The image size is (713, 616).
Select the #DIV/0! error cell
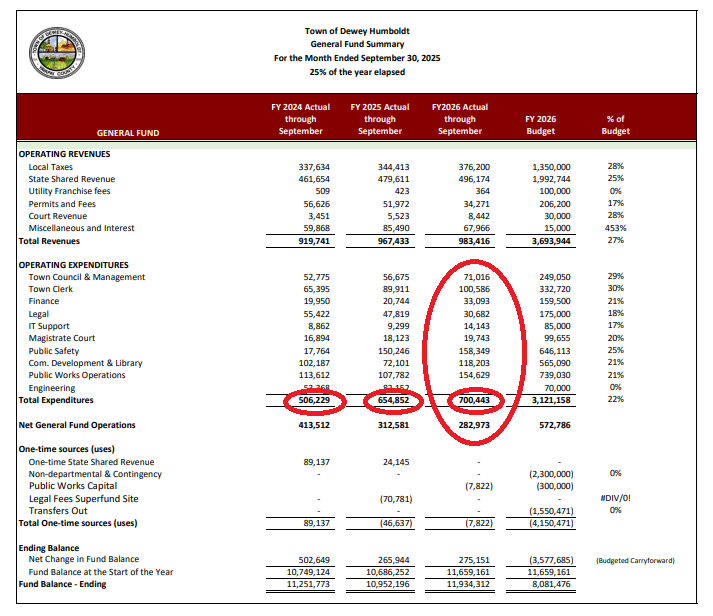[x=616, y=498]
